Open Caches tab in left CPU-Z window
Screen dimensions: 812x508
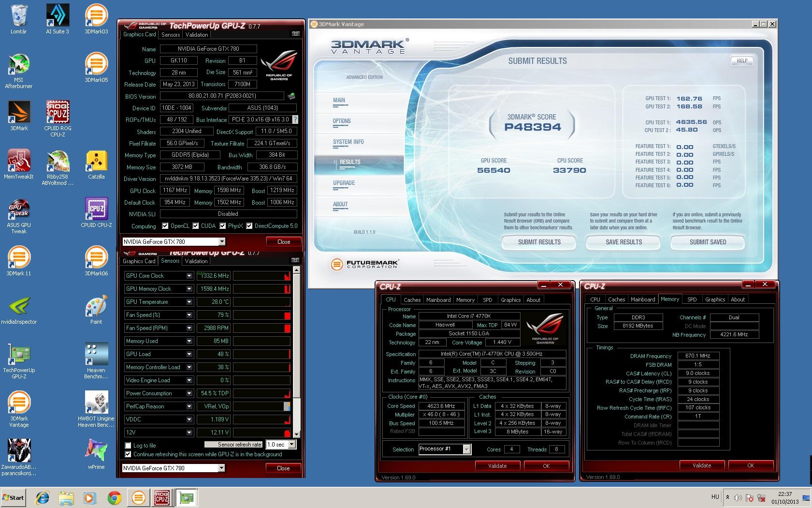[412, 300]
